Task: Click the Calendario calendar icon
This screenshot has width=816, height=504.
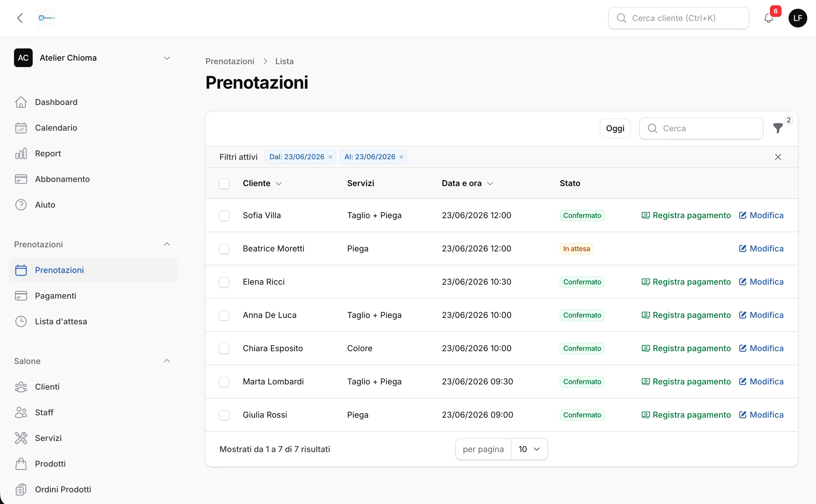Action: [21, 128]
